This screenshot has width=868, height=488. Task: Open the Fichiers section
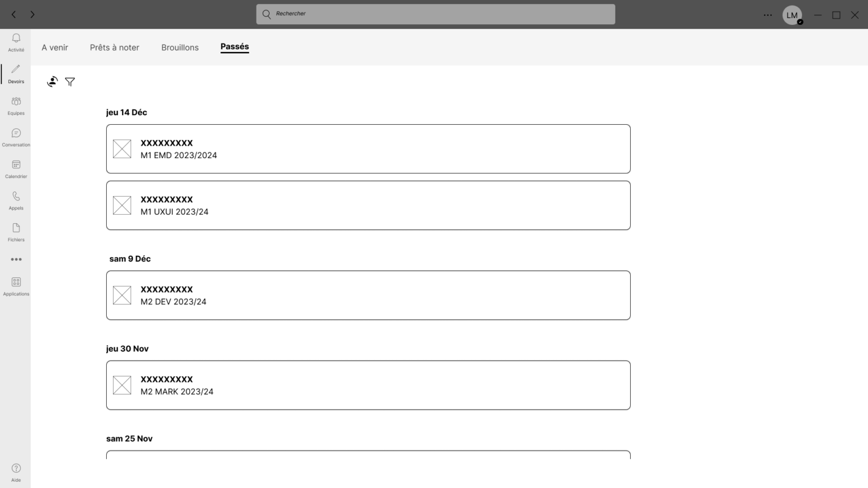16,228
